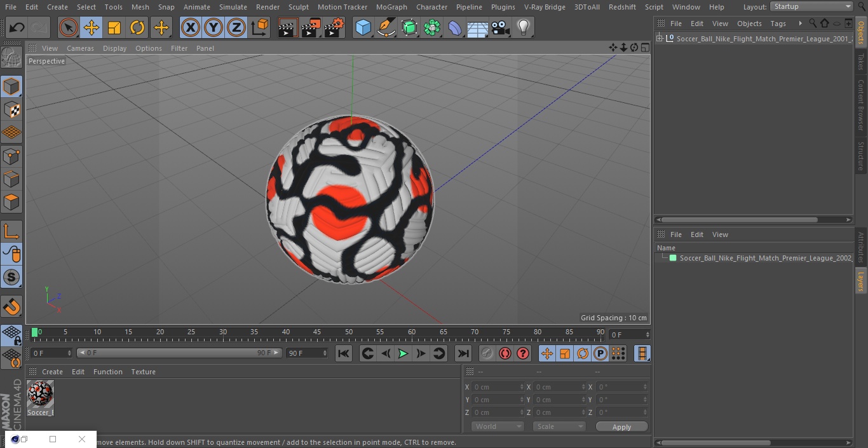Click the layer color swatch
The width and height of the screenshot is (868, 448).
pos(673,258)
